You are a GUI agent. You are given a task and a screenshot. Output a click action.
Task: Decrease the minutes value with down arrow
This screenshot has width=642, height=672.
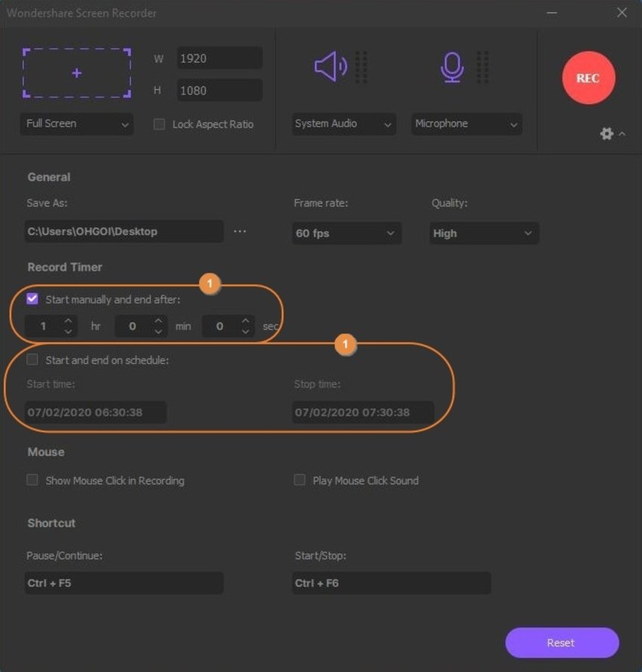coord(159,331)
